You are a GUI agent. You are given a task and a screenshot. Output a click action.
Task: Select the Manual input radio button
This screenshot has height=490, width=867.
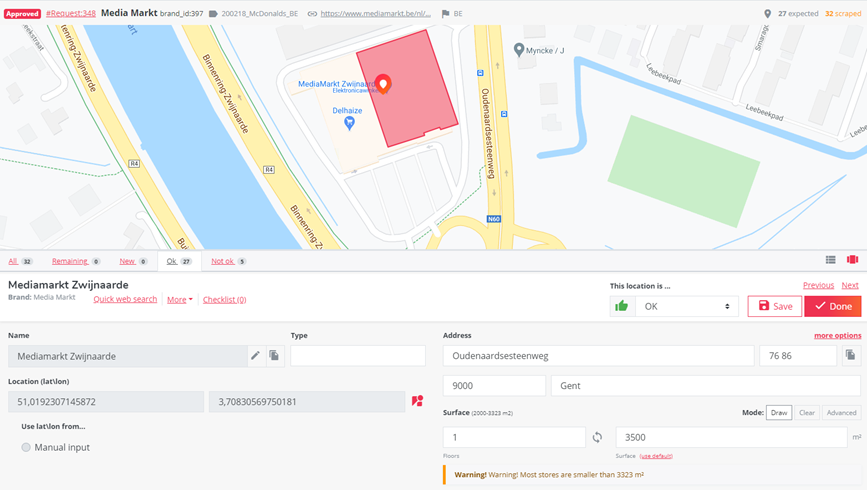pos(26,447)
